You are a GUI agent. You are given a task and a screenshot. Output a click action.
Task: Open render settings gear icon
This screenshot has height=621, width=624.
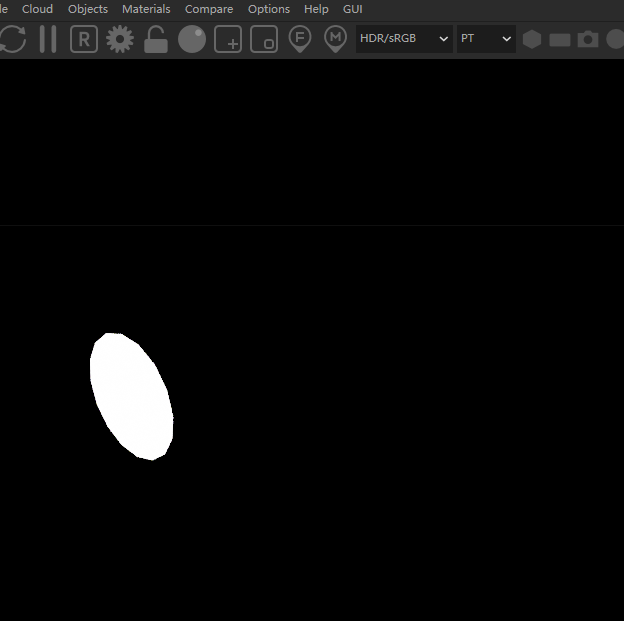tap(120, 39)
